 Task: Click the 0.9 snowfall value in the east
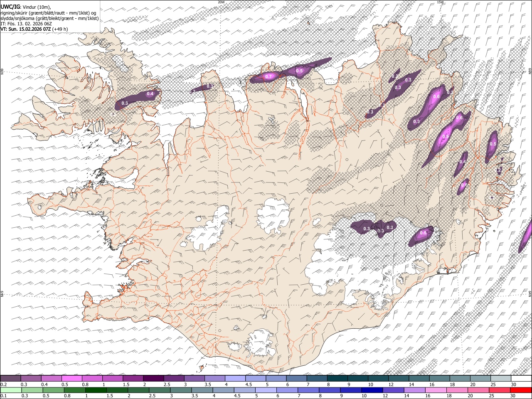click(446, 137)
